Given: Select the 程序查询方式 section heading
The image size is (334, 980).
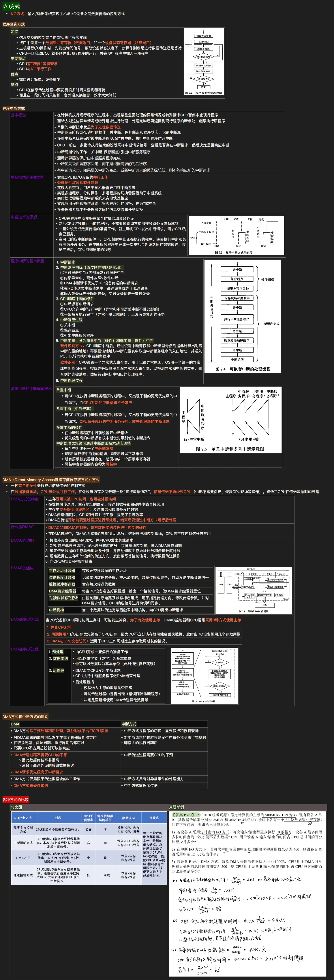Looking at the screenshot, I should [14, 24].
